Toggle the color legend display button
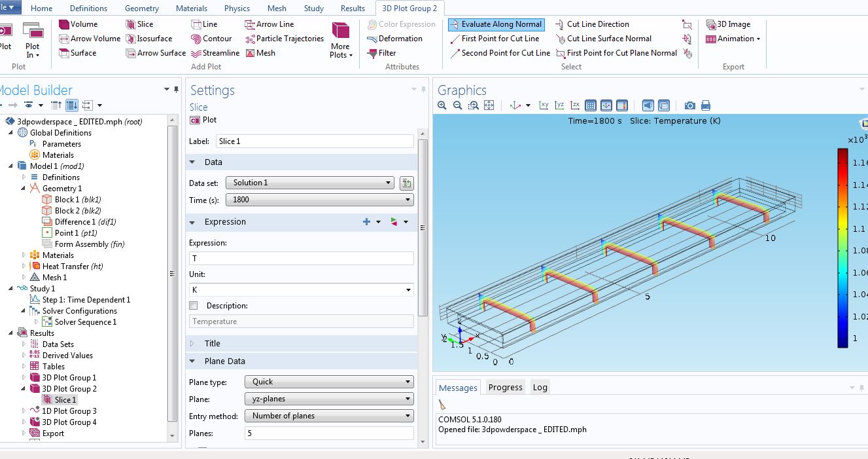This screenshot has width=868, height=459. pos(621,105)
